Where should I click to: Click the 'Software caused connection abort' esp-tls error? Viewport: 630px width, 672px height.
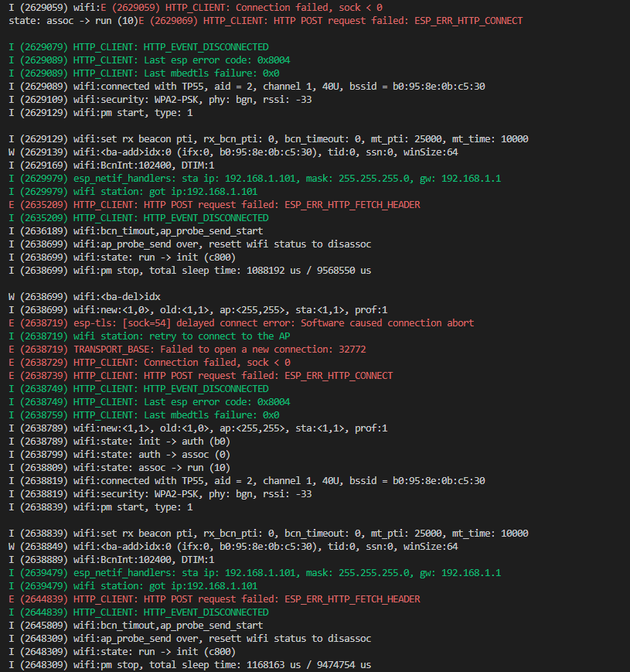241,323
